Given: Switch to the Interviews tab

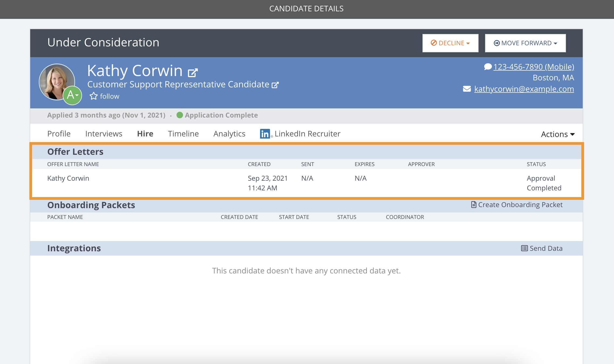Looking at the screenshot, I should pyautogui.click(x=104, y=134).
